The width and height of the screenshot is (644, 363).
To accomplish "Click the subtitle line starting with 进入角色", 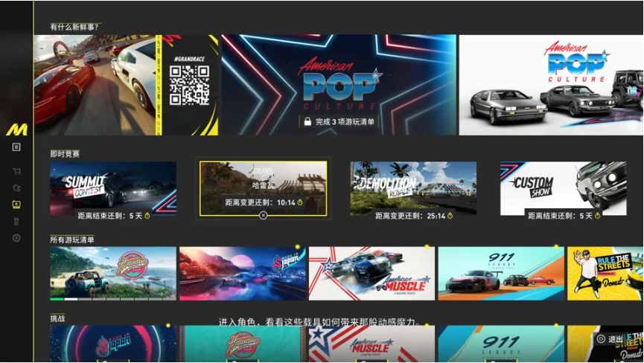I will pyautogui.click(x=319, y=322).
